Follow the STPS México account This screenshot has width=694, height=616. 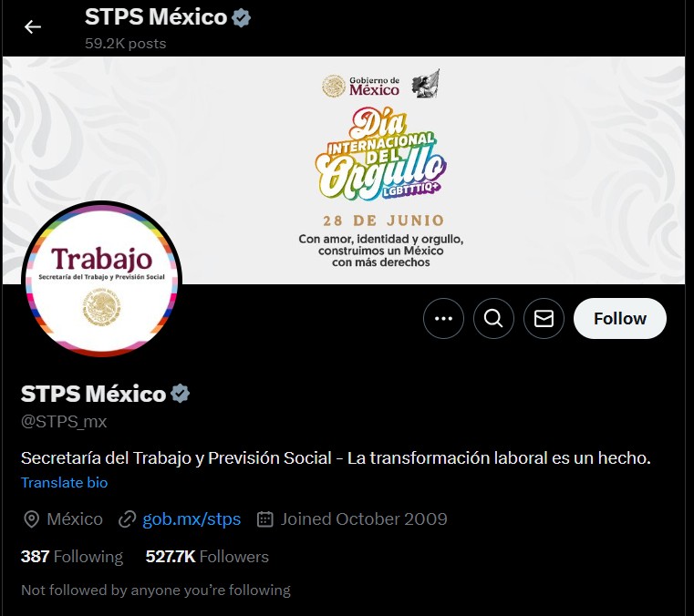[619, 318]
